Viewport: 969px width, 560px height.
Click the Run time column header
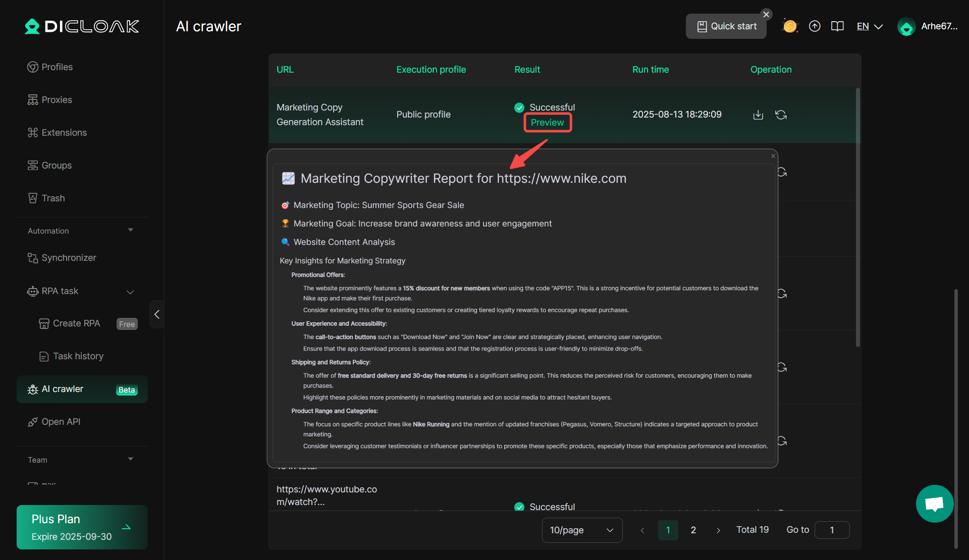click(x=651, y=70)
